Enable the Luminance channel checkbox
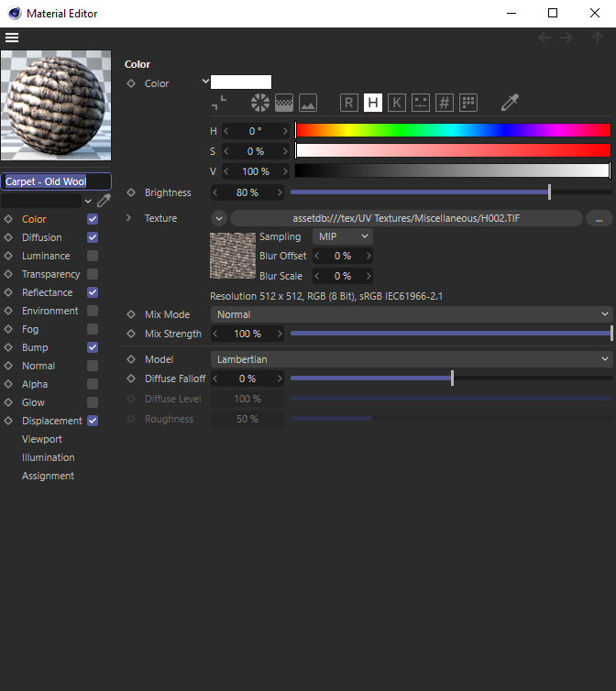616x691 pixels. click(93, 256)
